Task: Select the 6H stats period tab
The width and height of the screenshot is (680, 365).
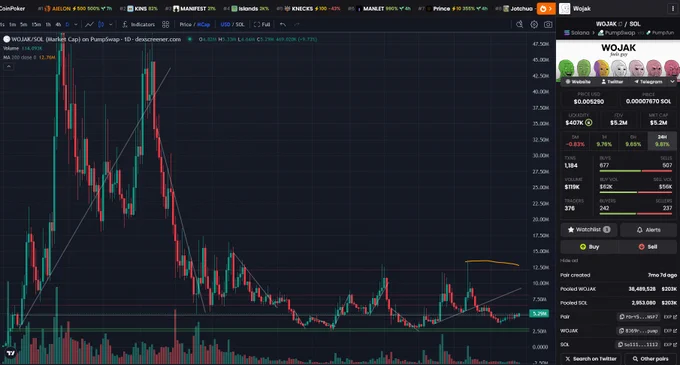Action: (x=633, y=141)
